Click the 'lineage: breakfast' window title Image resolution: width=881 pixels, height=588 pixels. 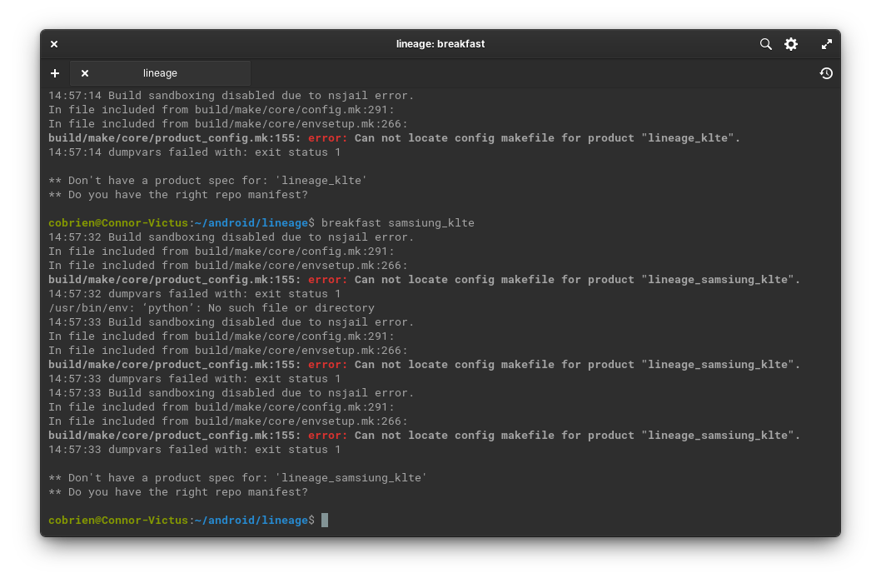point(440,44)
